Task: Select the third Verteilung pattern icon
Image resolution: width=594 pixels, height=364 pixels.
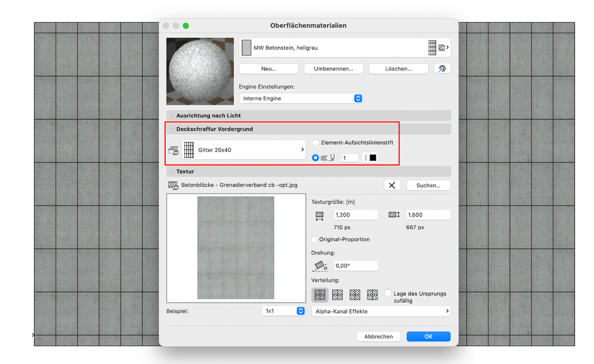Action: 354,295
